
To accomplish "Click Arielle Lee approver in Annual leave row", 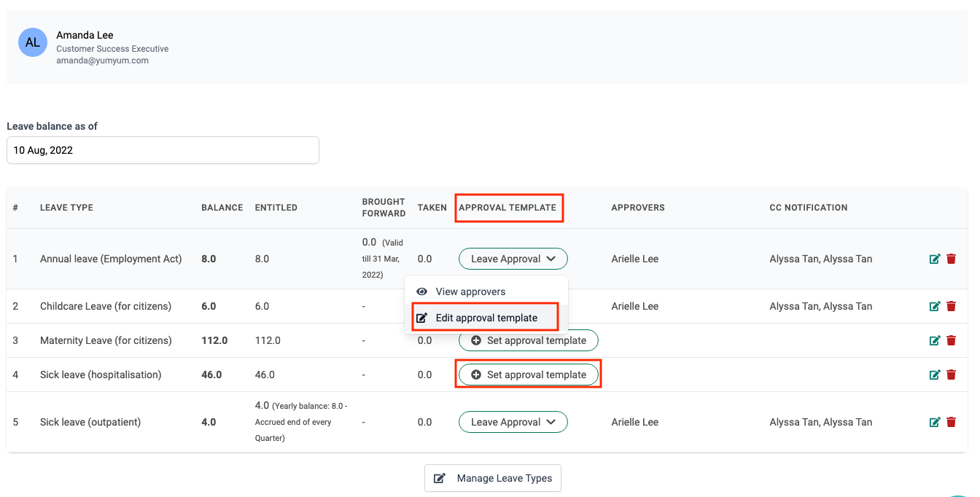I will pos(635,259).
